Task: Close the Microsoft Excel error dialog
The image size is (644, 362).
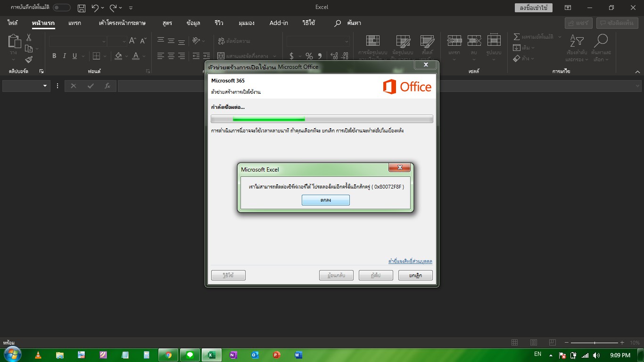Action: tap(400, 168)
